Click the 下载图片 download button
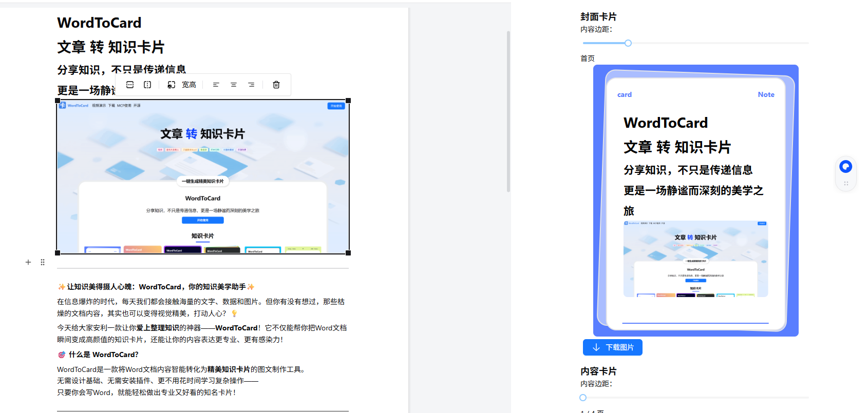The image size is (868, 413). coord(613,347)
